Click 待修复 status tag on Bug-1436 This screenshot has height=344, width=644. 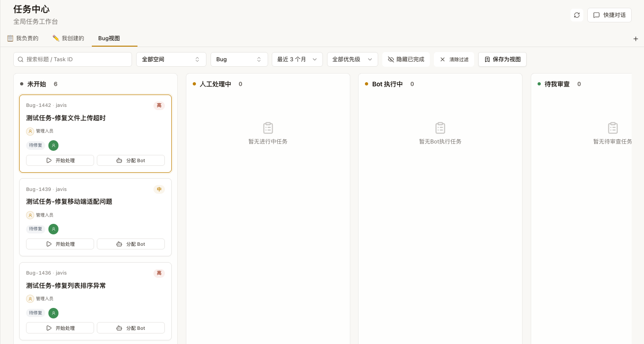pyautogui.click(x=36, y=313)
